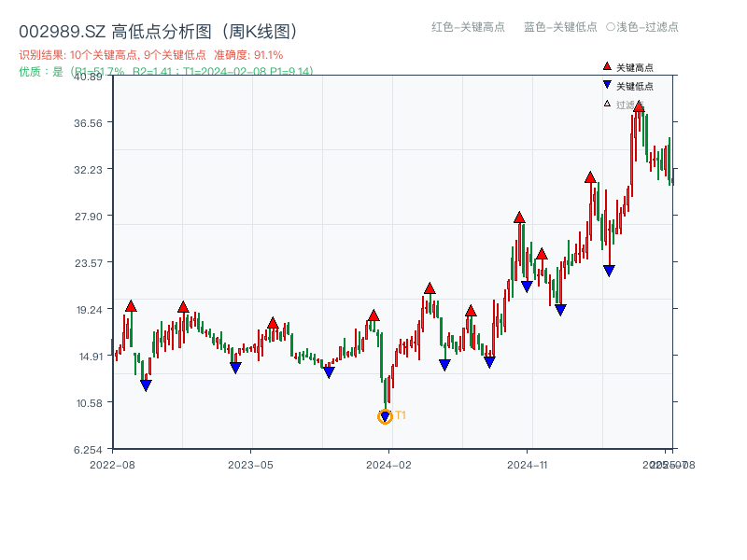Click the red high marker near 24.5 after 2024-11
The image size is (747, 560).
tap(542, 254)
